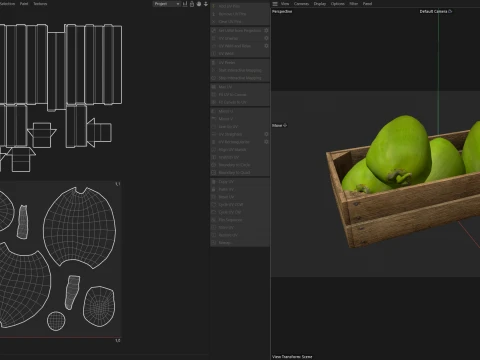The width and height of the screenshot is (480, 360).
Task: Run Get UVW from Projection
Action: click(236, 30)
